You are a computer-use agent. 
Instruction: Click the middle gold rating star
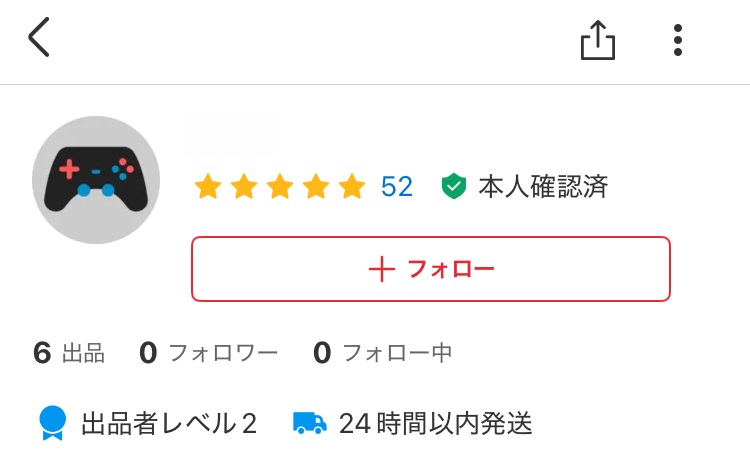tap(279, 187)
